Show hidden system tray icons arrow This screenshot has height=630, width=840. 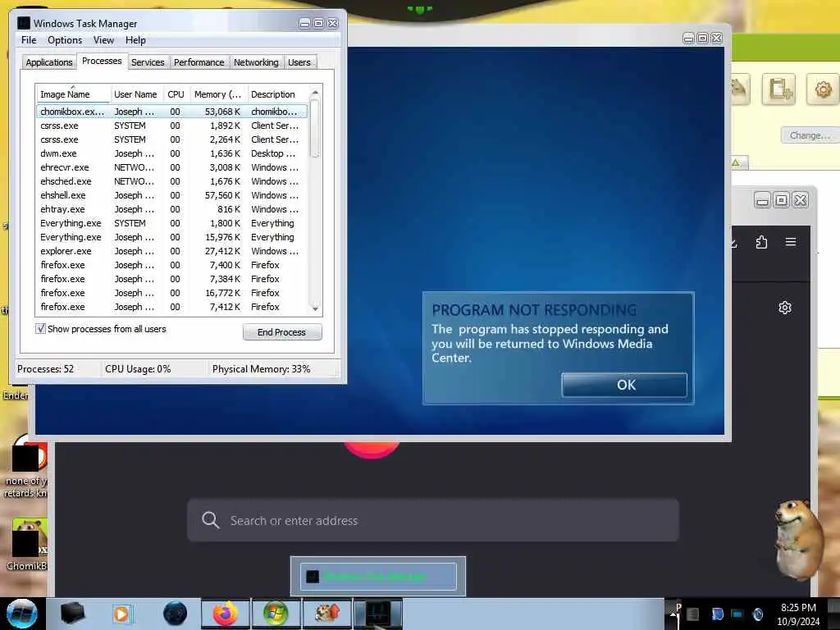671,615
